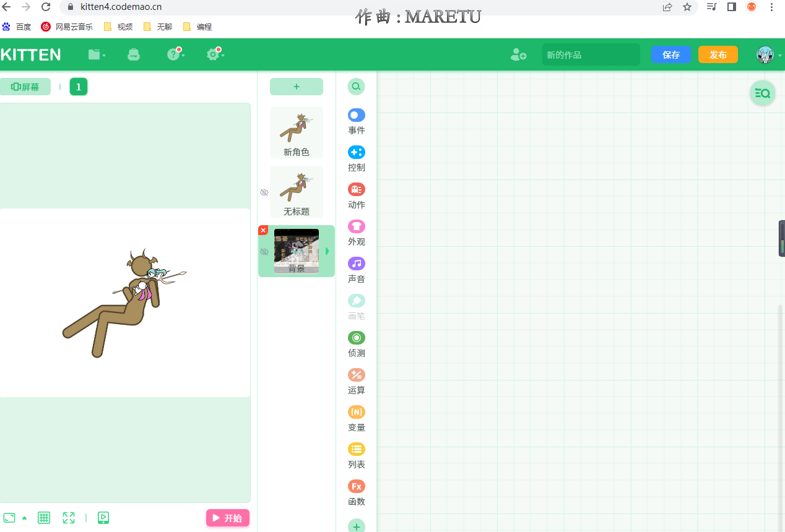This screenshot has height=532, width=785.
Task: Click the KITTEN logo
Action: click(x=30, y=54)
